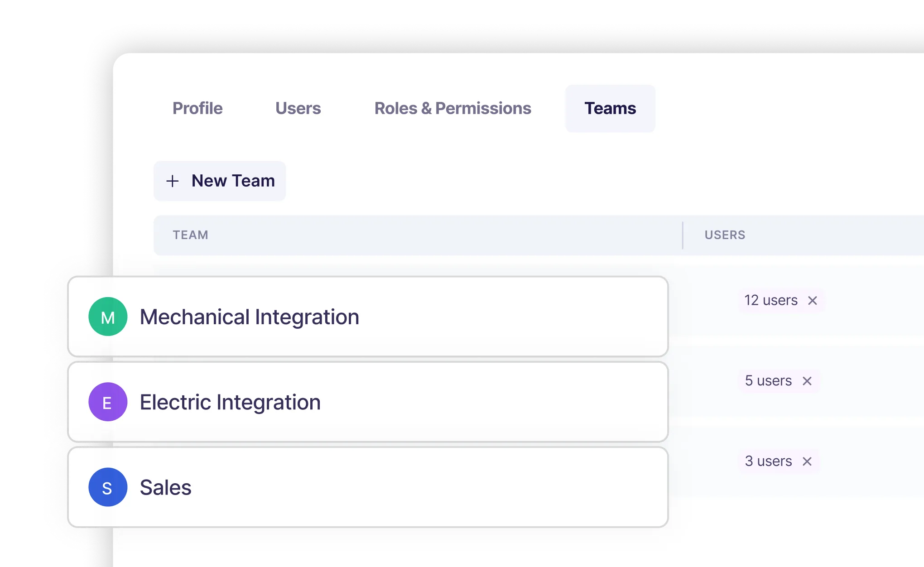Click the 3 users badge
The image size is (924, 567).
click(768, 461)
